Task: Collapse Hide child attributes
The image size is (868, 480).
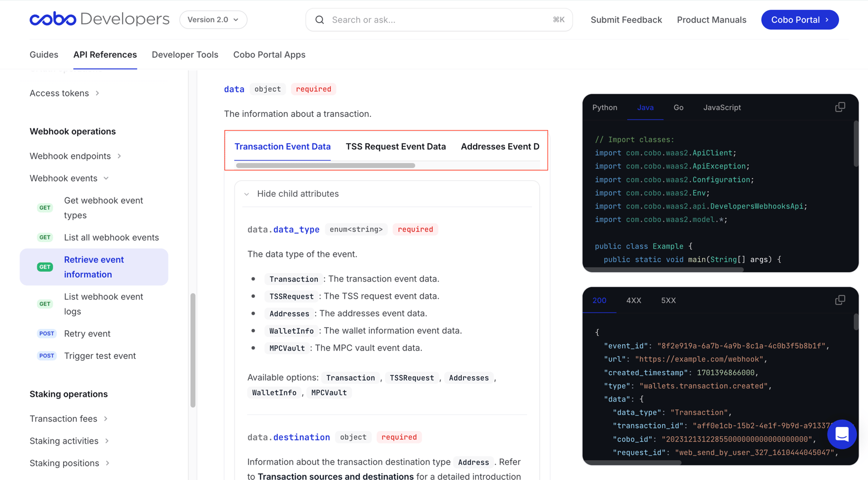Action: click(291, 194)
